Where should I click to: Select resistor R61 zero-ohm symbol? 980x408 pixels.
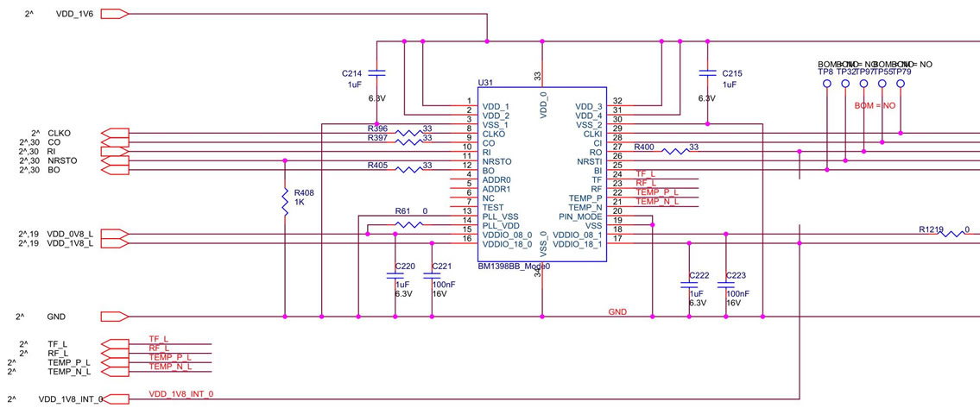point(408,225)
